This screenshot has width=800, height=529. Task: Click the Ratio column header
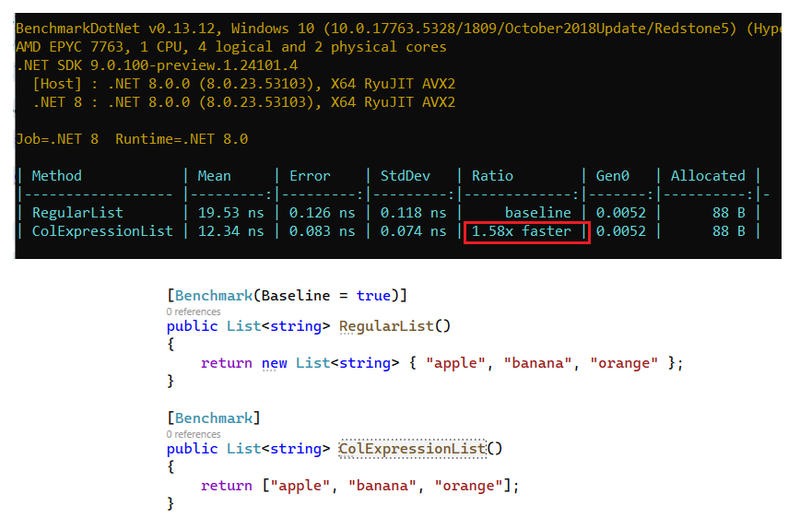(492, 176)
